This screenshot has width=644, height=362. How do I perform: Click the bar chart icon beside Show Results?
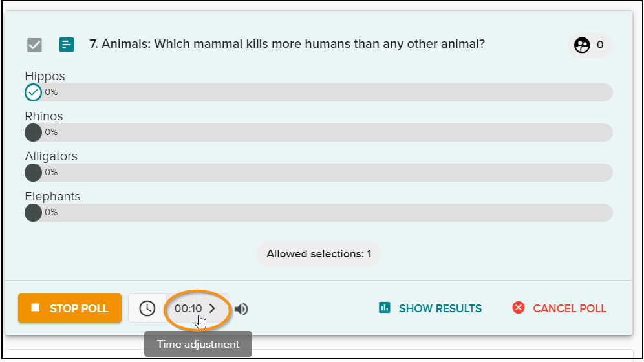pyautogui.click(x=385, y=308)
